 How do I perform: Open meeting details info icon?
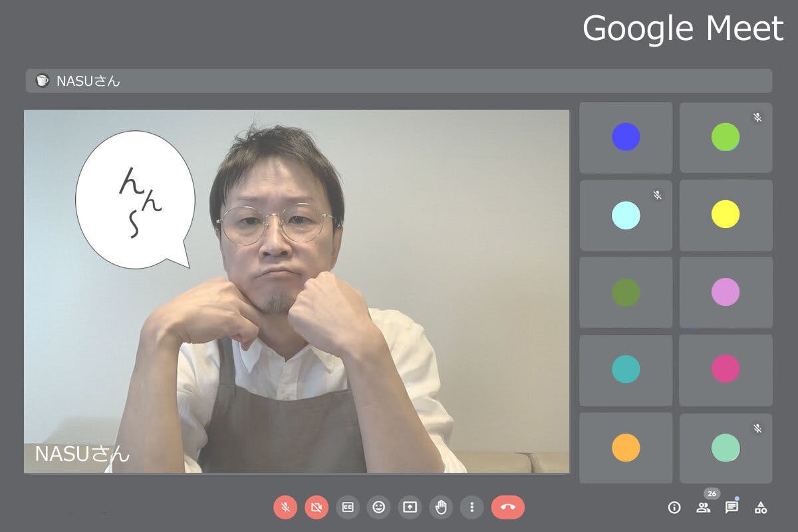click(674, 507)
